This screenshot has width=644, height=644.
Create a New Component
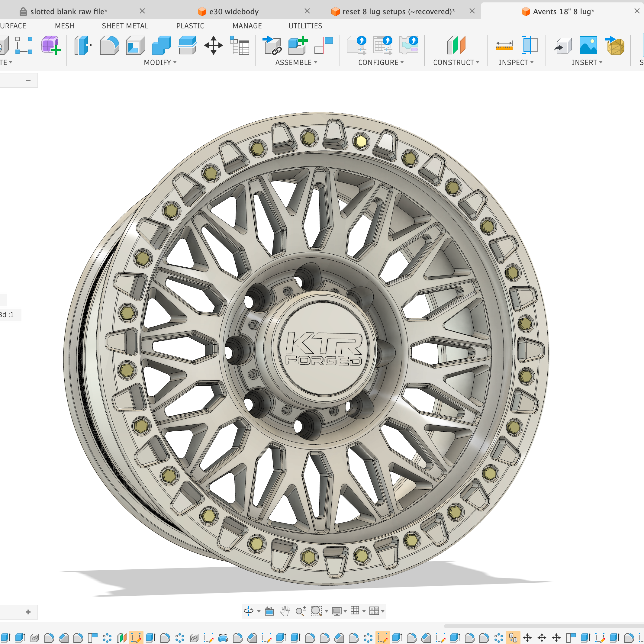pos(298,45)
